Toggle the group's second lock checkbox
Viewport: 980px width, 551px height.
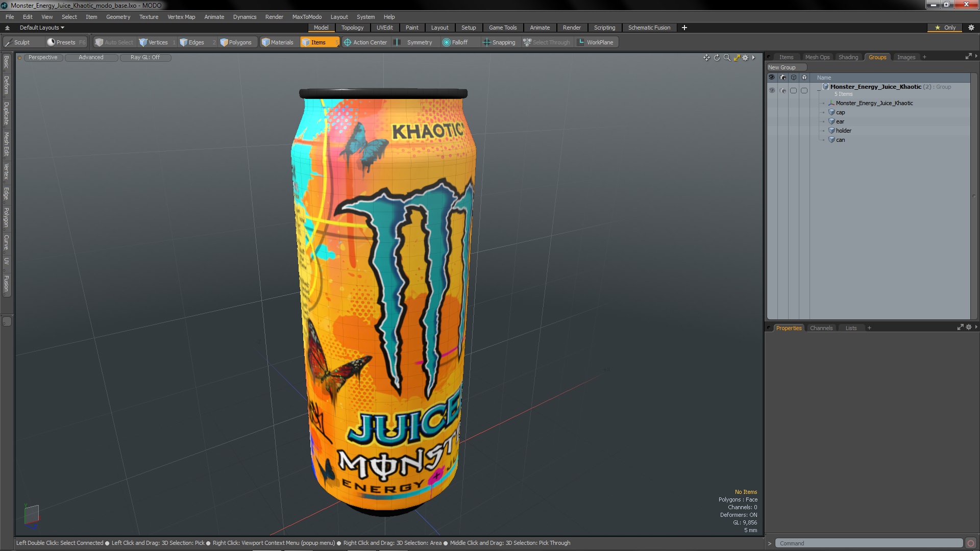point(804,90)
